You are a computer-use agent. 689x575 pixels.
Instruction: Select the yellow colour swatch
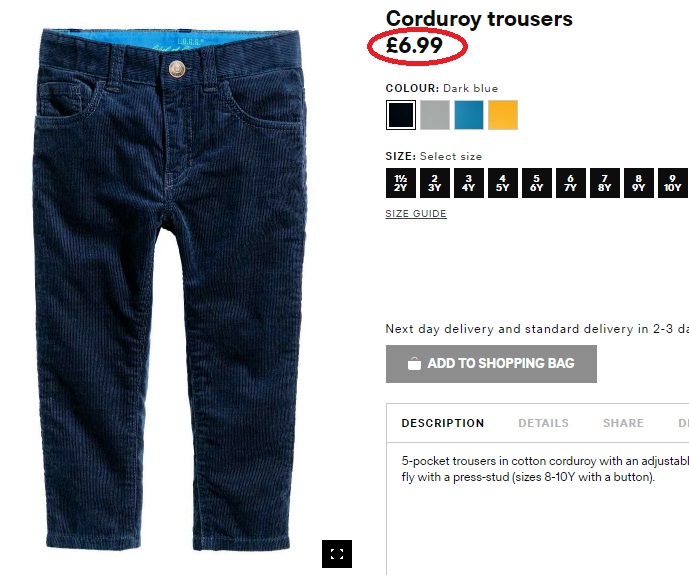click(x=503, y=115)
